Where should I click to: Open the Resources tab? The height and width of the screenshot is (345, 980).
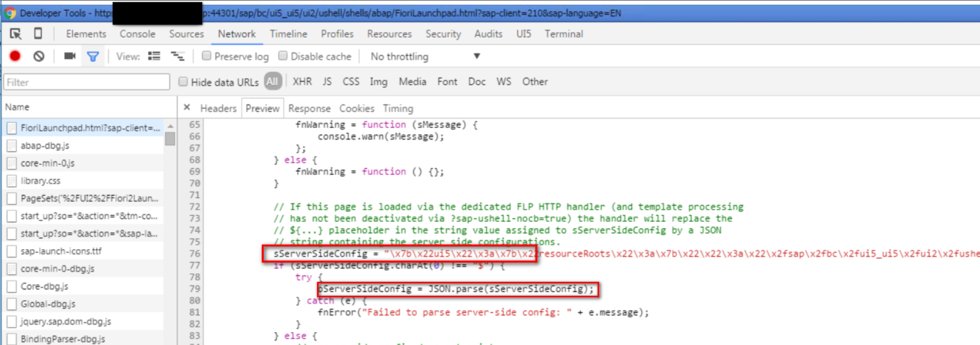389,34
